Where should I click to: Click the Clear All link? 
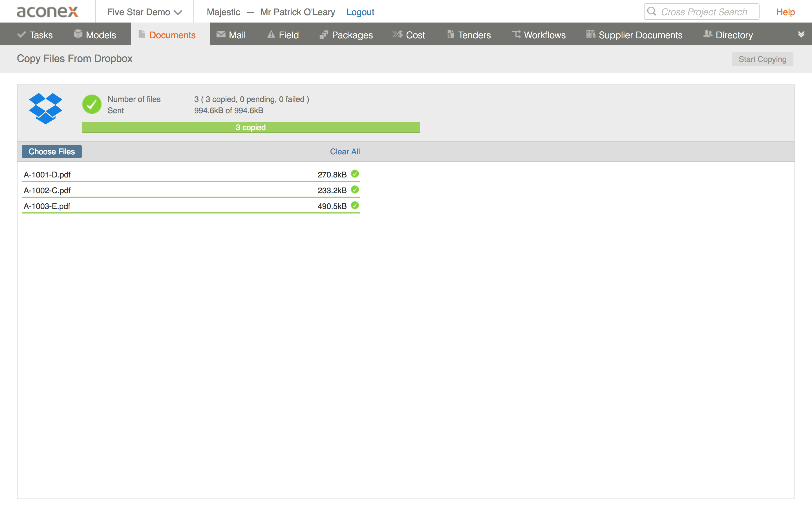(345, 152)
